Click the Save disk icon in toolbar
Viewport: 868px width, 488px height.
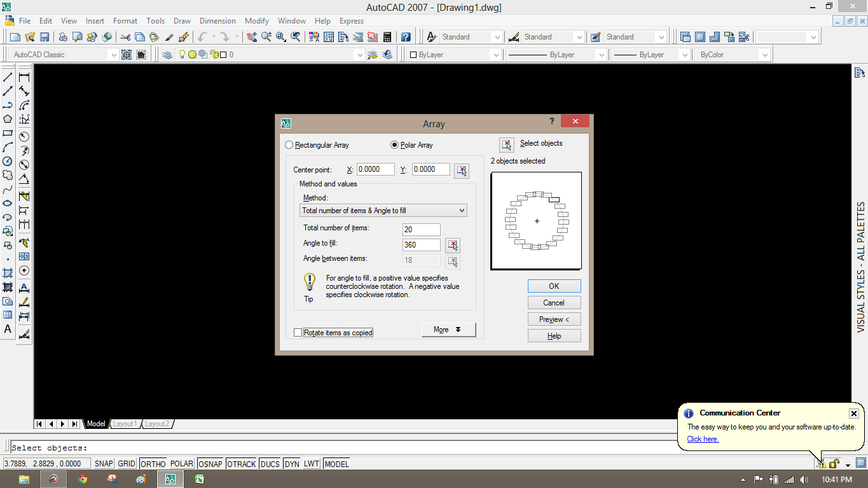tap(45, 37)
